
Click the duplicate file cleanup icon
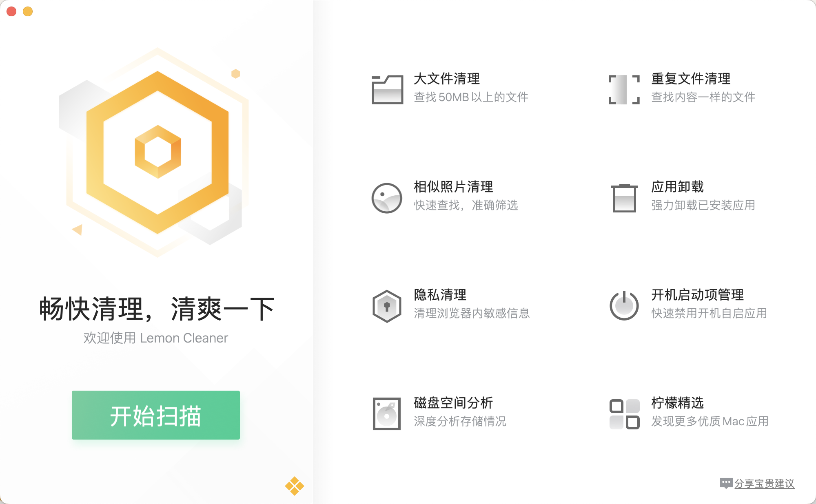[624, 89]
